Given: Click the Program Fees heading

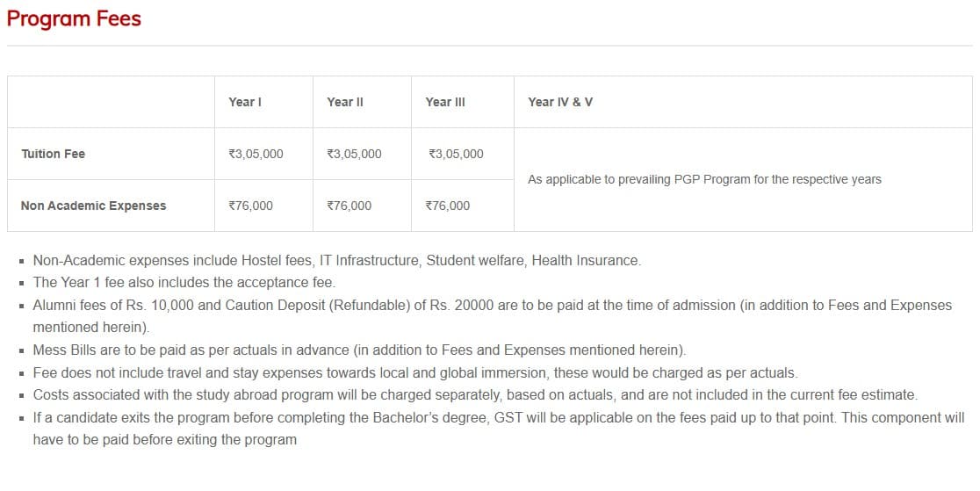Looking at the screenshot, I should click(x=74, y=18).
